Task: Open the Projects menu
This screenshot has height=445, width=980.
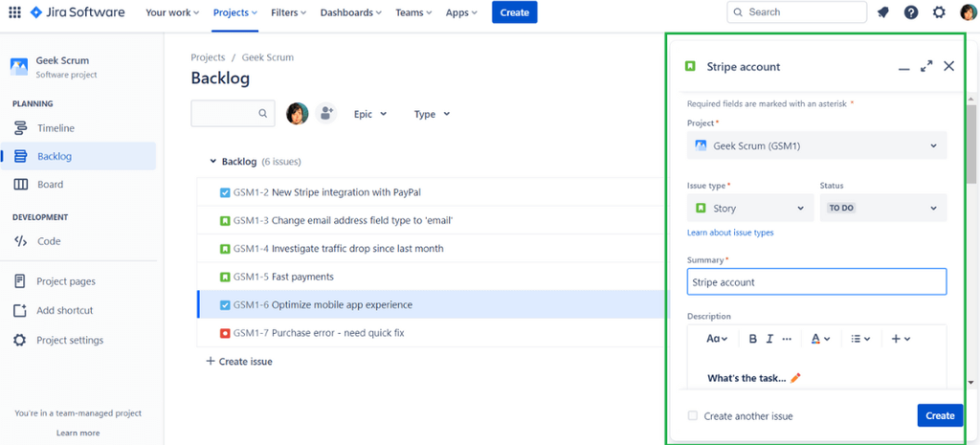Action: tap(235, 12)
